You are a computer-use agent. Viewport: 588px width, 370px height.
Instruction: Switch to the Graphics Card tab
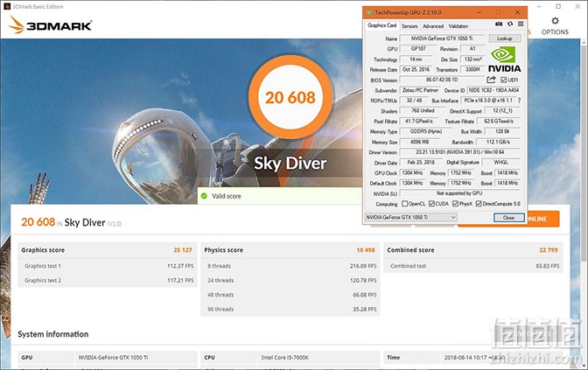[381, 25]
